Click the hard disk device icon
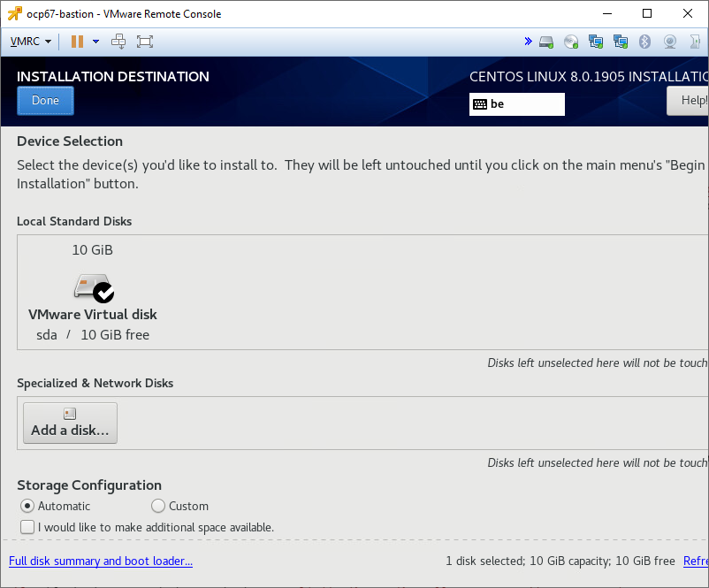709x588 pixels. tap(546, 42)
